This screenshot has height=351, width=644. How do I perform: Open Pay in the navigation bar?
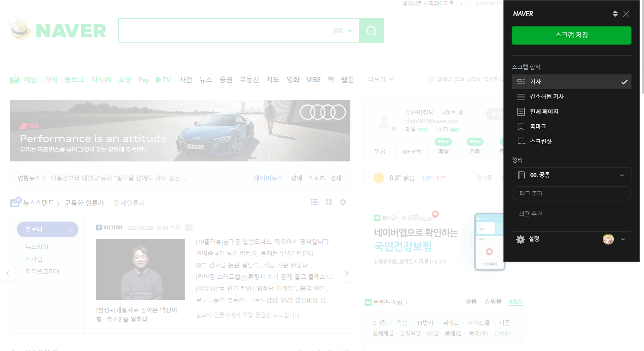144,80
